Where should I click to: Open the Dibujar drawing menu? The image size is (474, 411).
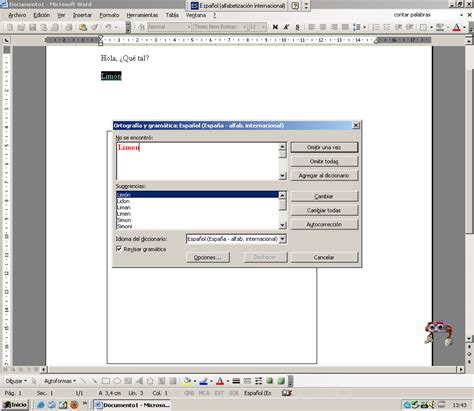(16, 381)
